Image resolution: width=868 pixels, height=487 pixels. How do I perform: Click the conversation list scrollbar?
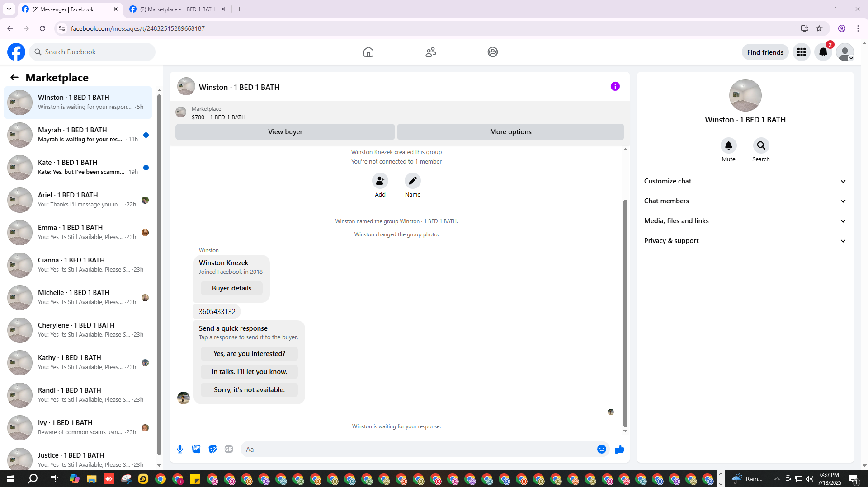(159, 275)
